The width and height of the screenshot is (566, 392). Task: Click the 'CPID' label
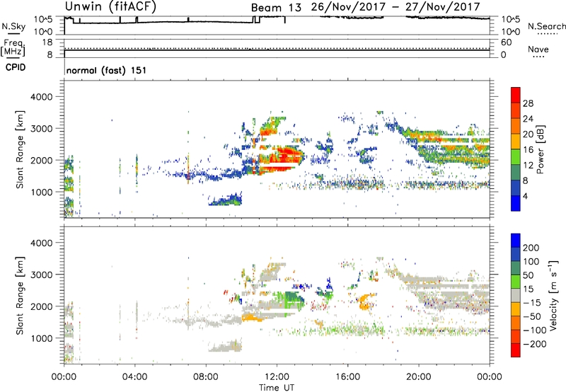pyautogui.click(x=16, y=67)
